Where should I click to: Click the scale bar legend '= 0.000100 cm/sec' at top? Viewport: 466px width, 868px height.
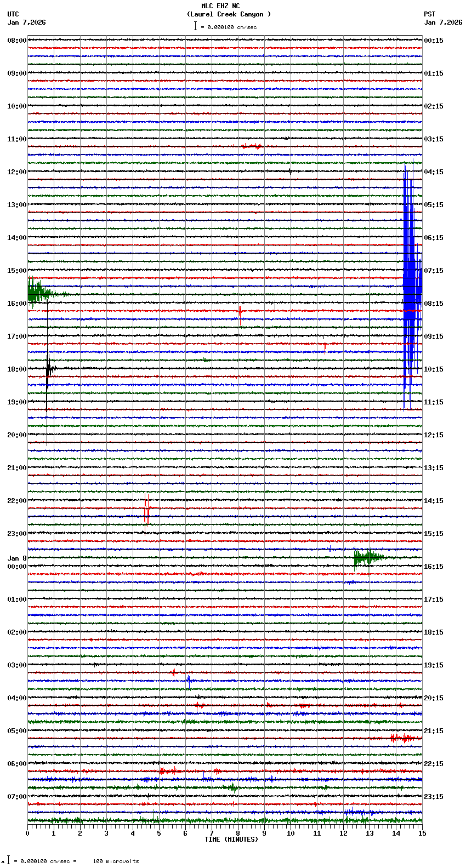pos(225,26)
